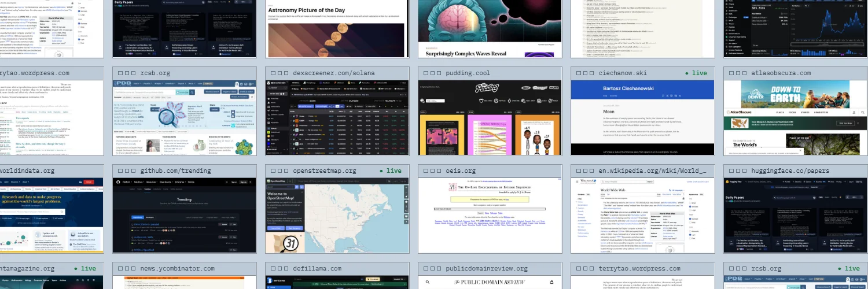This screenshot has width=868, height=289.
Task: Open the Integer Sequences encyclopedia thumbnail
Action: coord(490,216)
